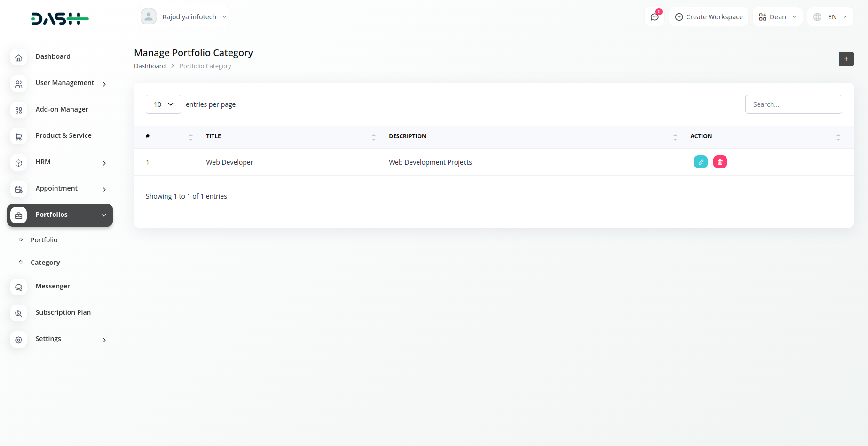Open the Messenger sidebar item

coord(53,286)
